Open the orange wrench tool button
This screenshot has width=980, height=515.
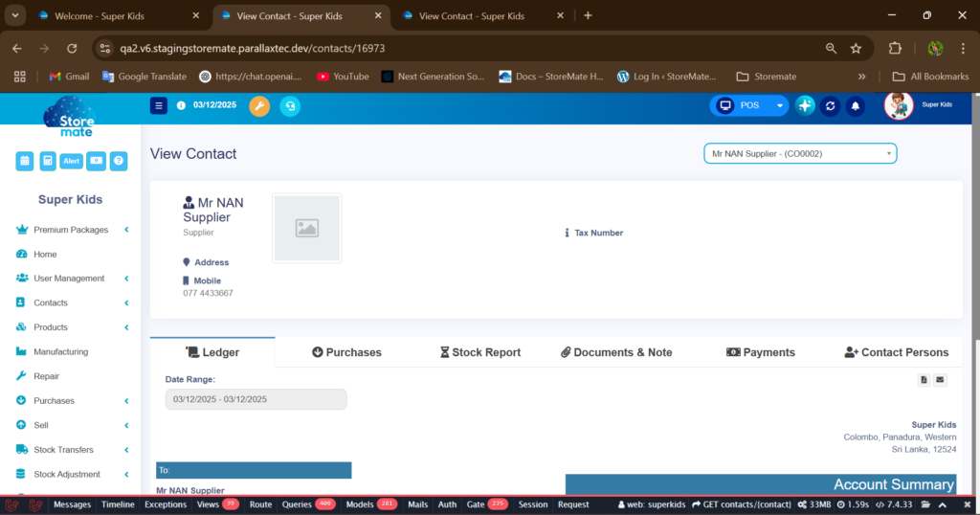coord(259,105)
